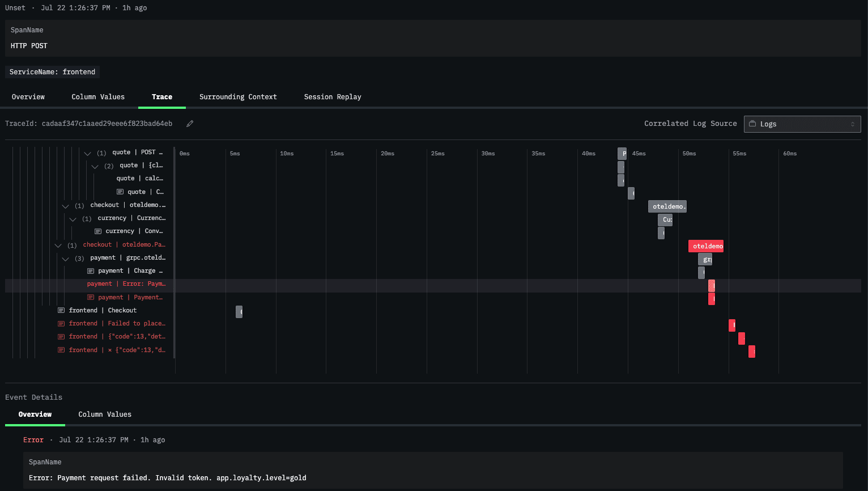Click log icon on 'quote | C' row
The image size is (868, 491).
120,192
